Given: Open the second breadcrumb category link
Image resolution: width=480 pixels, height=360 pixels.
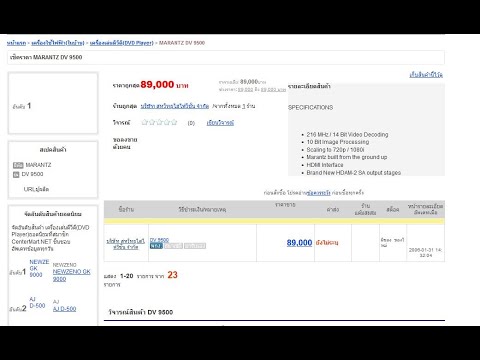Looking at the screenshot, I should [58, 43].
